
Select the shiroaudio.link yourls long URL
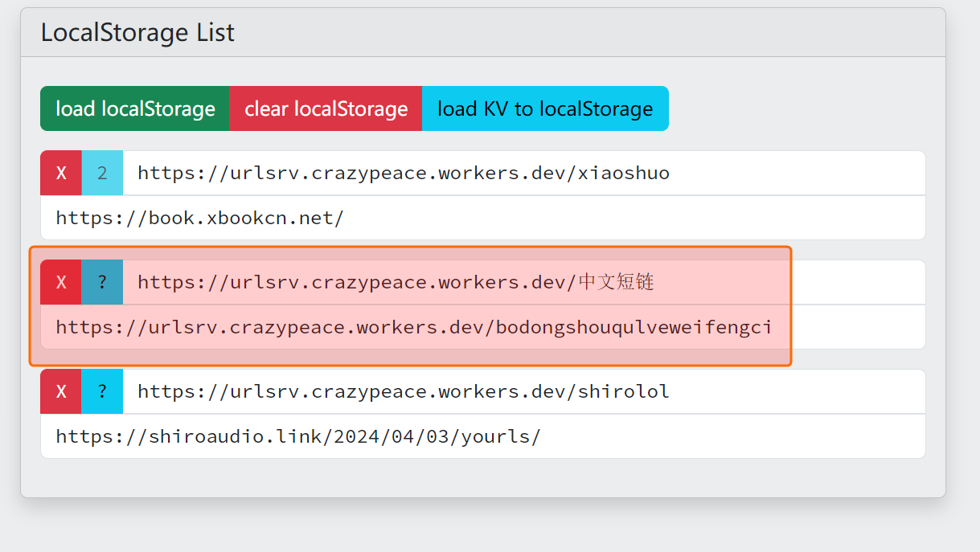(297, 436)
